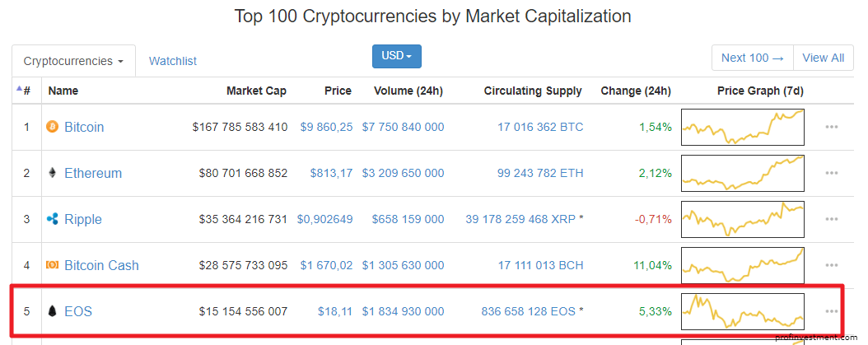Screen dimensions: 868x345
Task: Open the three-dot menu for Ripple row
Action: [x=832, y=219]
